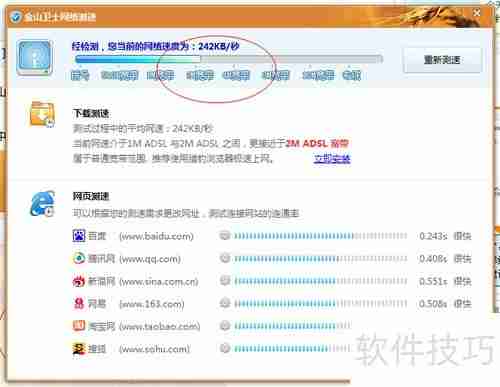Click the Tencent QQ site icon
Screen dimensions: 500x387
click(x=79, y=258)
